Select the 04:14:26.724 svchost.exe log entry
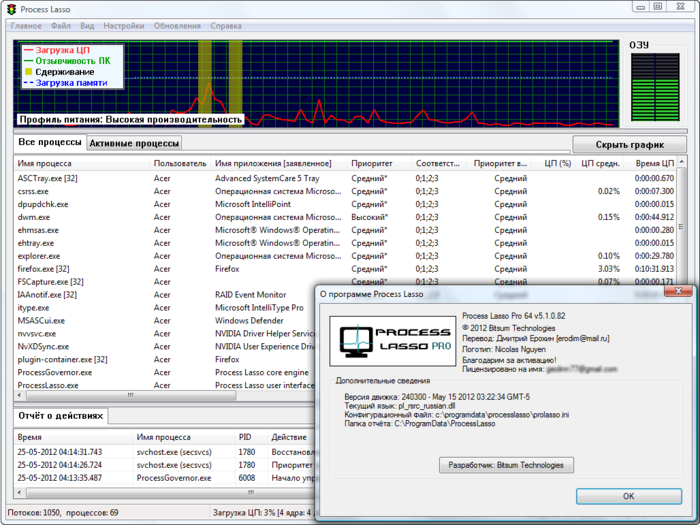The height and width of the screenshot is (525, 700). click(165, 465)
